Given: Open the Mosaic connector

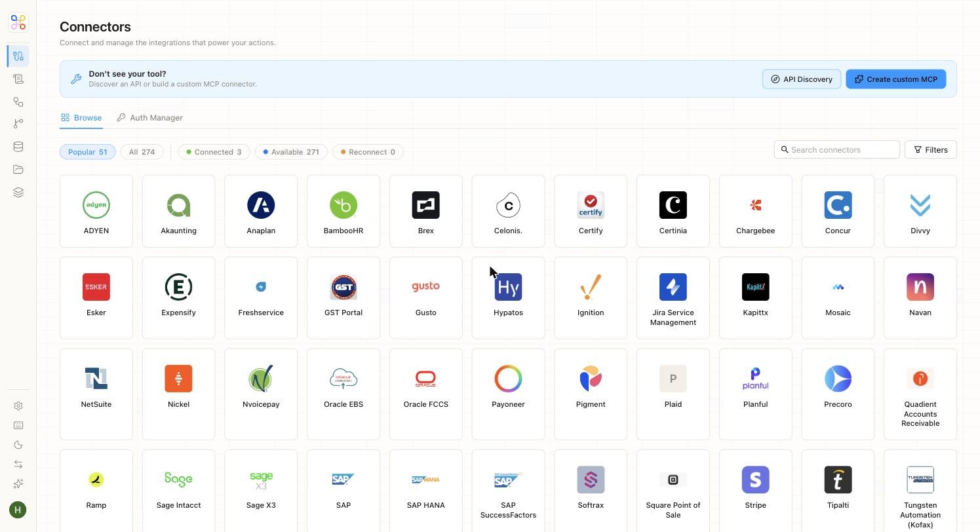Looking at the screenshot, I should (838, 297).
